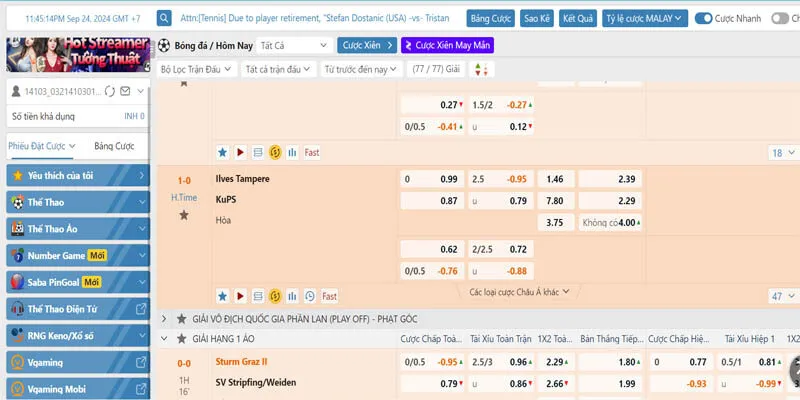
Task: Click the live stream play icon for Ilves Tampere
Action: [x=240, y=296]
